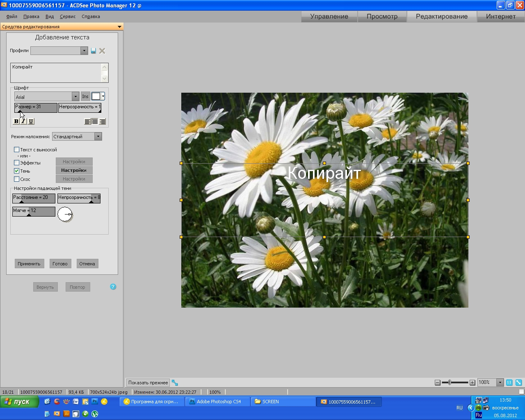525x420 pixels.
Task: Click the zoom out minus button
Action: click(x=437, y=382)
